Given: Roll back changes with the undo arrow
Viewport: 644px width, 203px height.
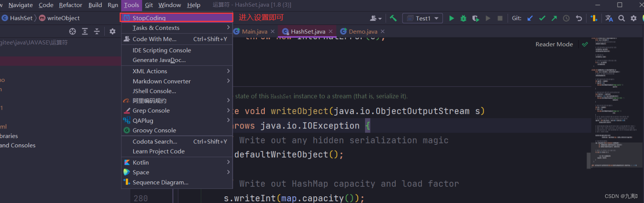Looking at the screenshot, I should [579, 18].
